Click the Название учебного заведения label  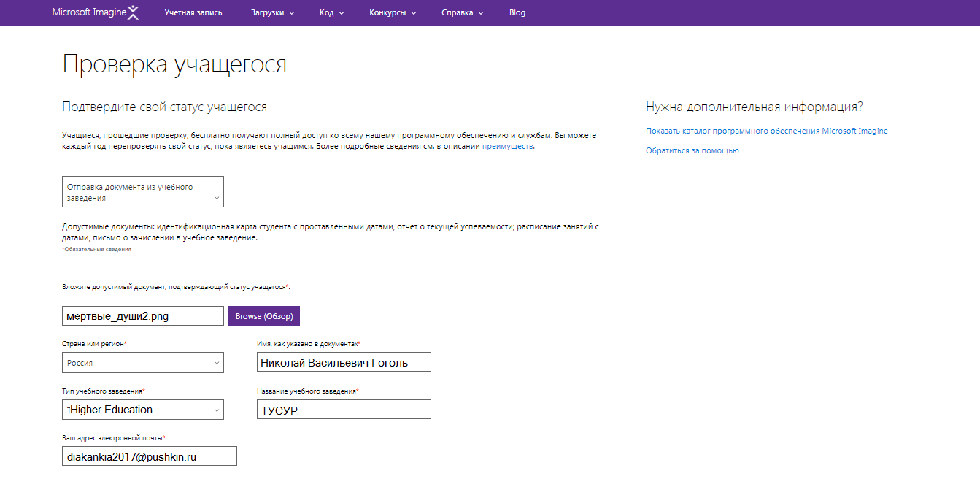click(x=308, y=391)
